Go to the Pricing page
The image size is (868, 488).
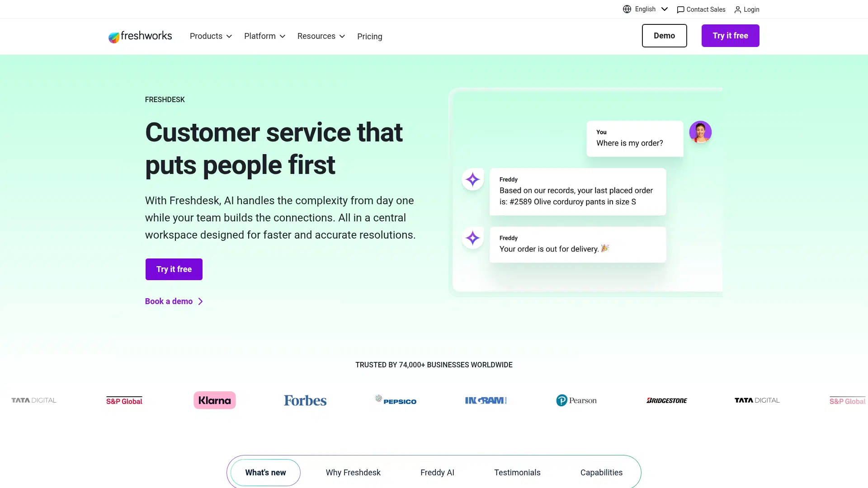tap(369, 37)
